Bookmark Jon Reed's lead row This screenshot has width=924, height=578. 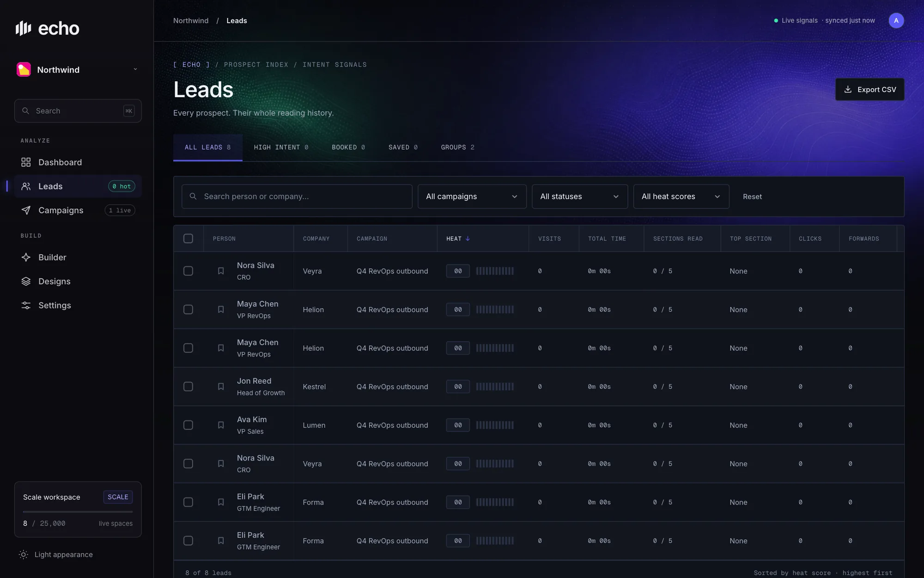[x=221, y=387]
